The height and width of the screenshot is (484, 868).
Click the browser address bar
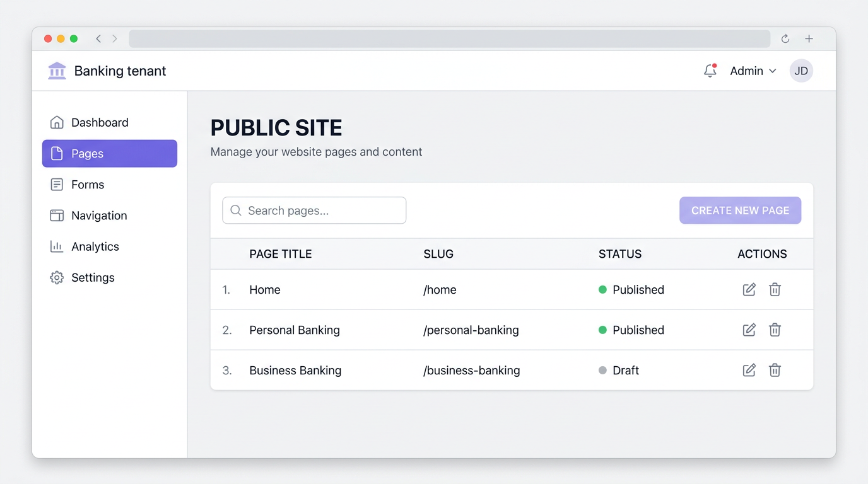pos(450,38)
